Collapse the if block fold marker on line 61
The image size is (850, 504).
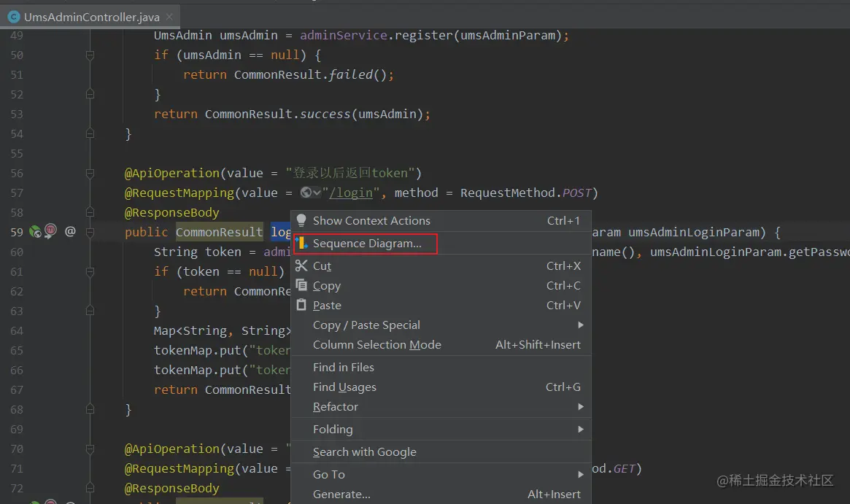pos(90,271)
